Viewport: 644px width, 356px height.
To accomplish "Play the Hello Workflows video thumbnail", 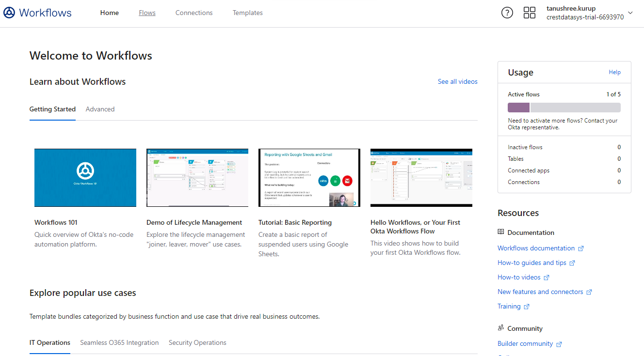I will 421,178.
